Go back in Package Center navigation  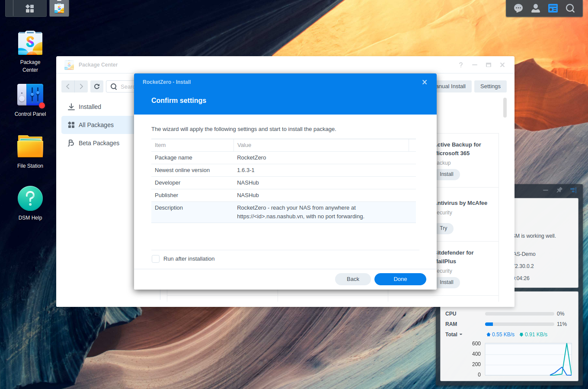click(68, 86)
